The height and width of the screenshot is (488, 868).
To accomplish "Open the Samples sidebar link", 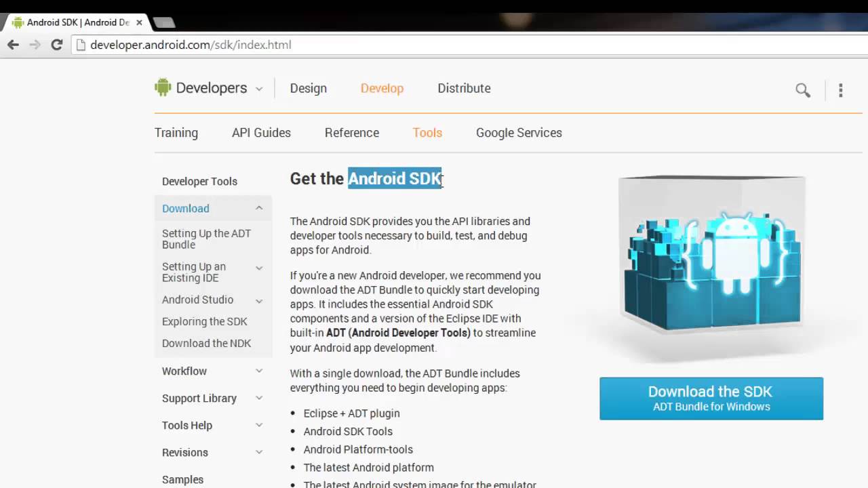I will pyautogui.click(x=182, y=479).
